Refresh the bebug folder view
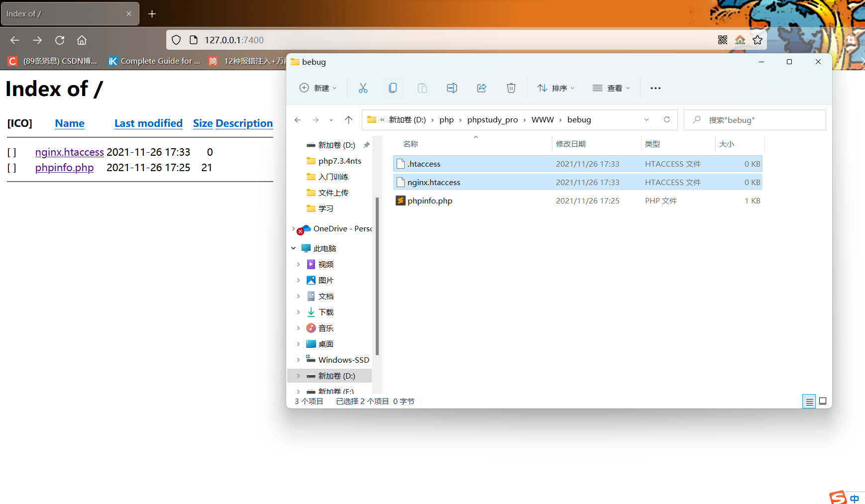The width and height of the screenshot is (865, 504). tap(667, 119)
